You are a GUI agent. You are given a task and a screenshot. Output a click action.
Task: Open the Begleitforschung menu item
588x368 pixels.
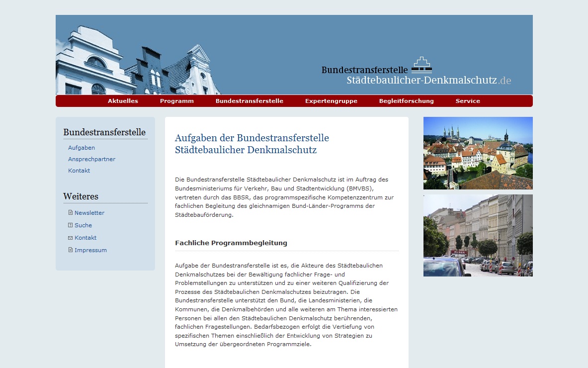pos(406,101)
